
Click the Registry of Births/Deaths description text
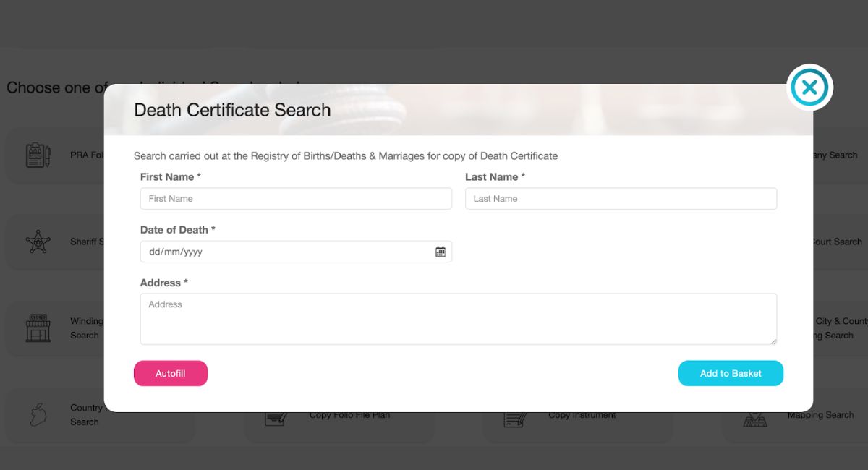(346, 155)
